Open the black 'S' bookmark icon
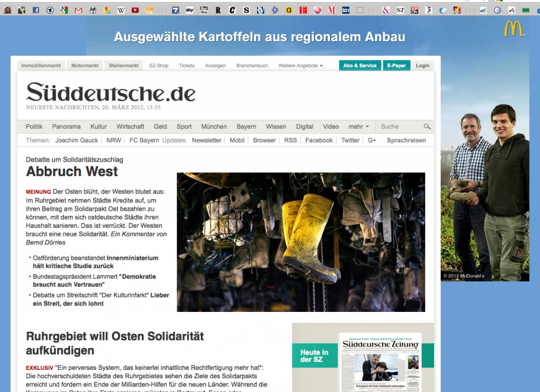The width and height of the screenshot is (540, 392). click(246, 11)
